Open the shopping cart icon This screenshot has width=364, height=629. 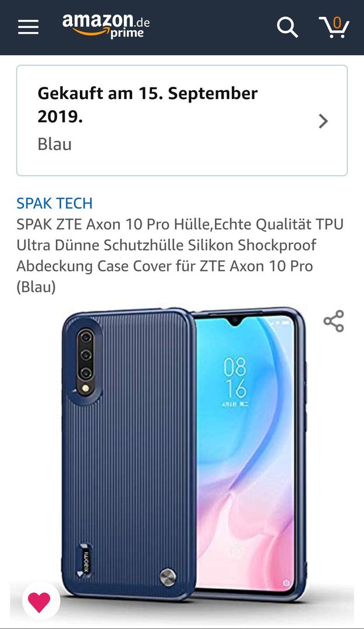334,27
